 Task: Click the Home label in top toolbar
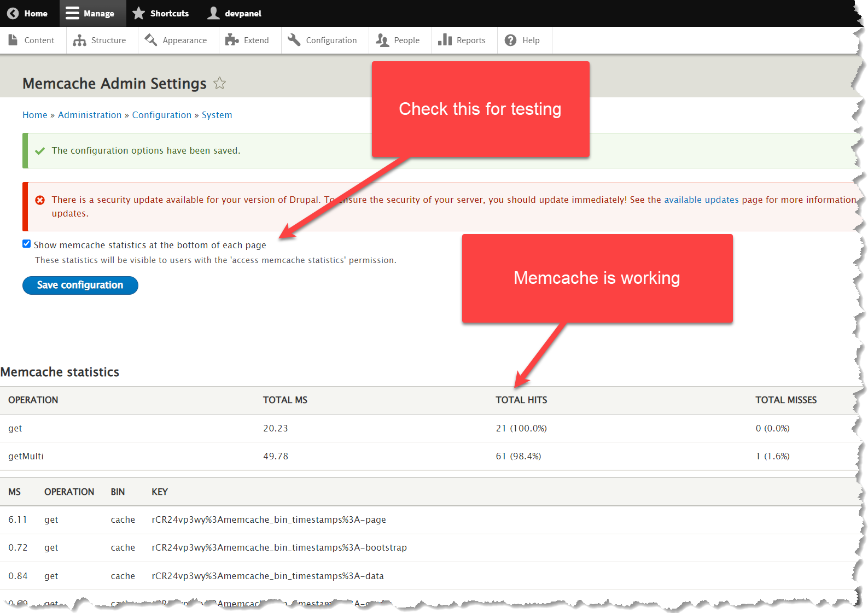pyautogui.click(x=36, y=13)
